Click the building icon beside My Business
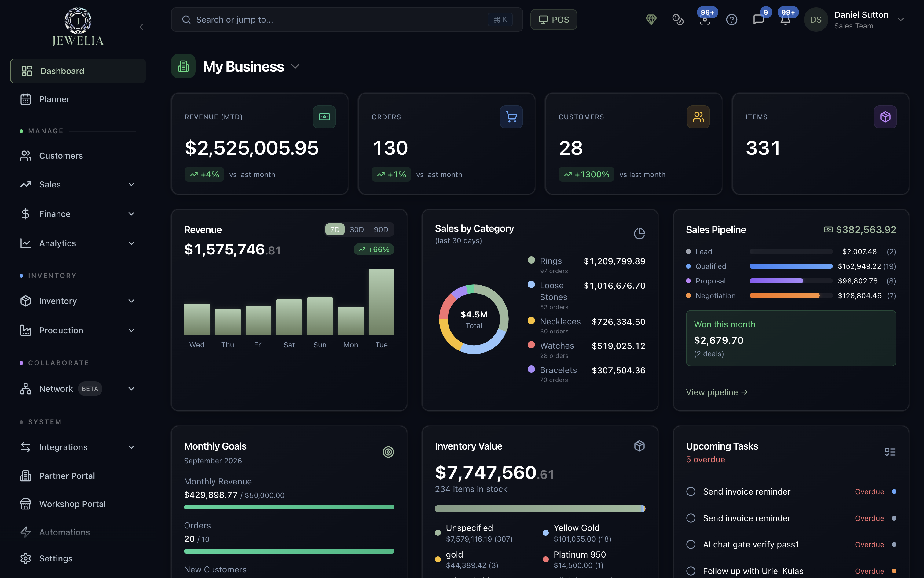924x578 pixels. pos(183,66)
